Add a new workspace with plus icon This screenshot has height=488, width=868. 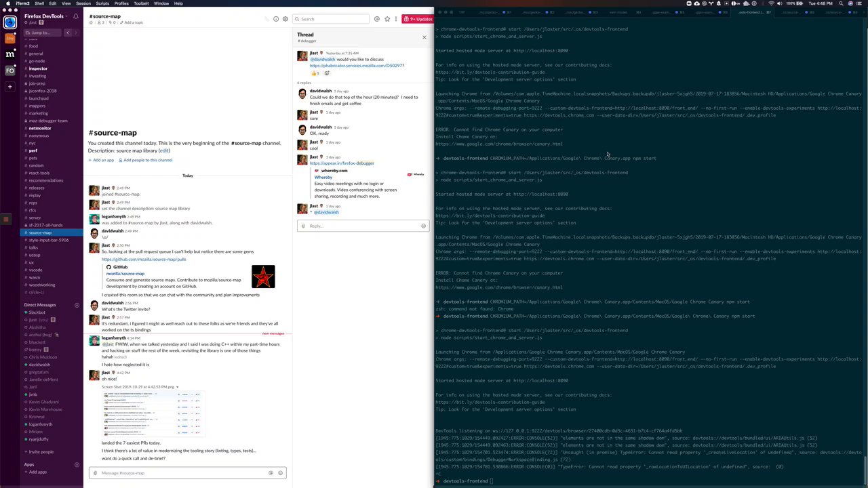(9, 86)
